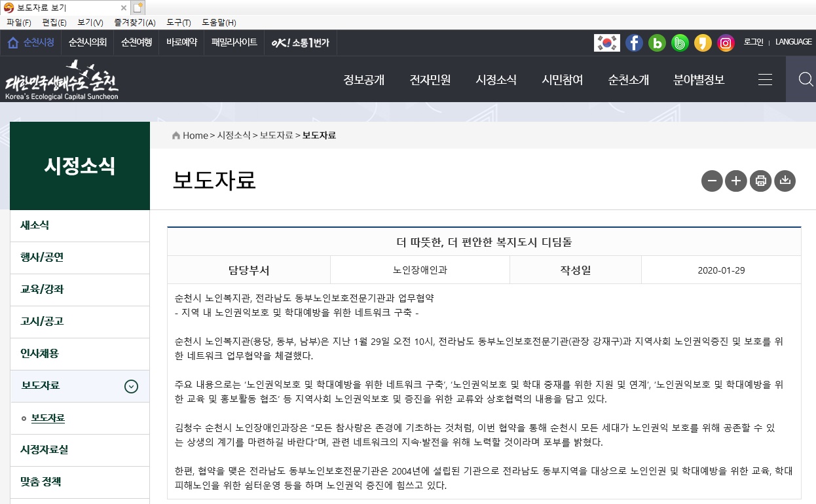Shrink text with the minus icon
This screenshot has height=504, width=816.
tap(712, 181)
